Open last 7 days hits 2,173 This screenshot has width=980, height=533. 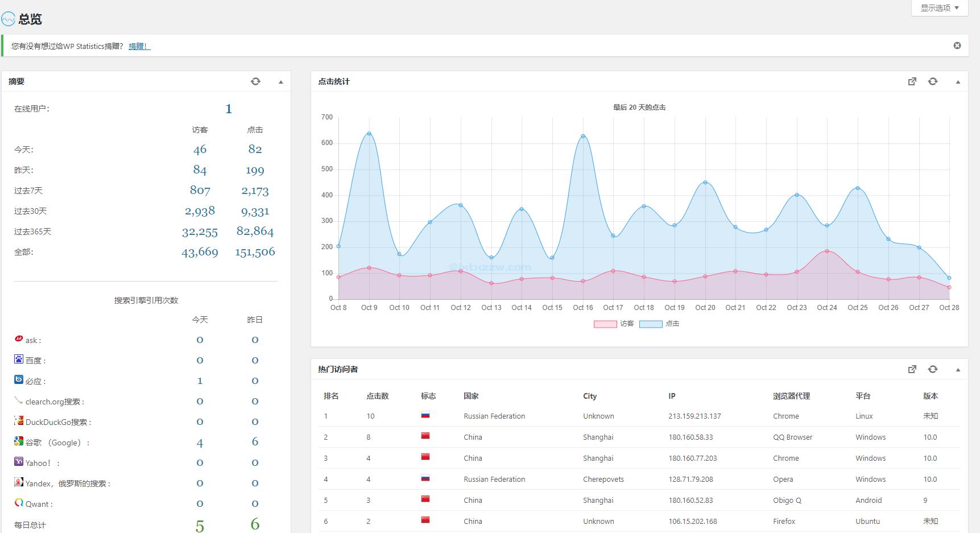(255, 191)
